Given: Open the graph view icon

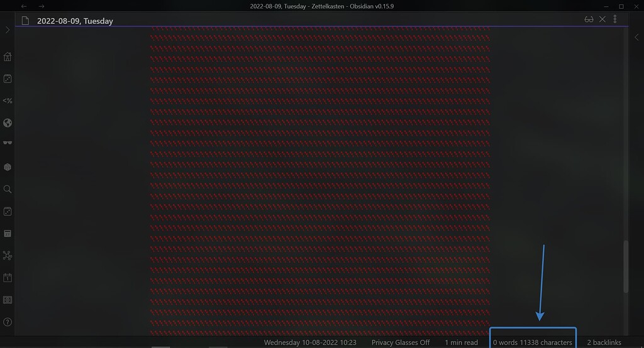Looking at the screenshot, I should (8, 256).
